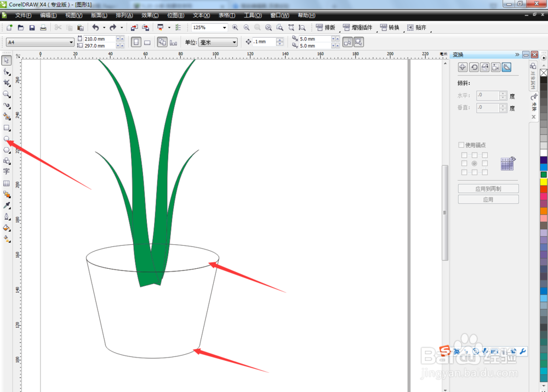
Task: Select the Outline pen tool
Action: (x=6, y=217)
